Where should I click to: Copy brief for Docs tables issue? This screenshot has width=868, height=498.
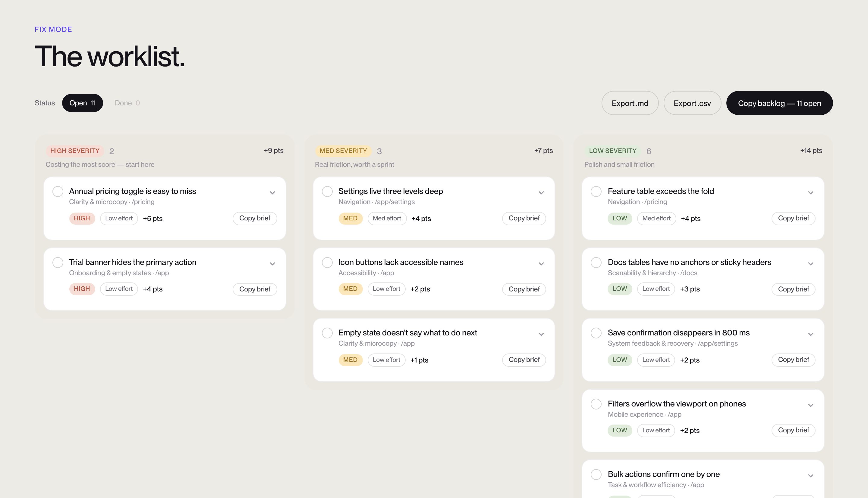tap(793, 289)
